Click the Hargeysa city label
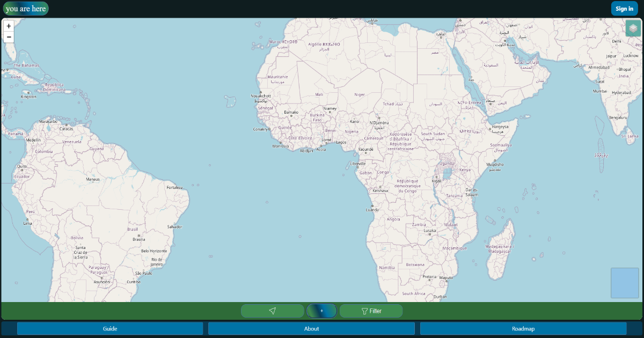Image resolution: width=644 pixels, height=338 pixels. [x=500, y=127]
